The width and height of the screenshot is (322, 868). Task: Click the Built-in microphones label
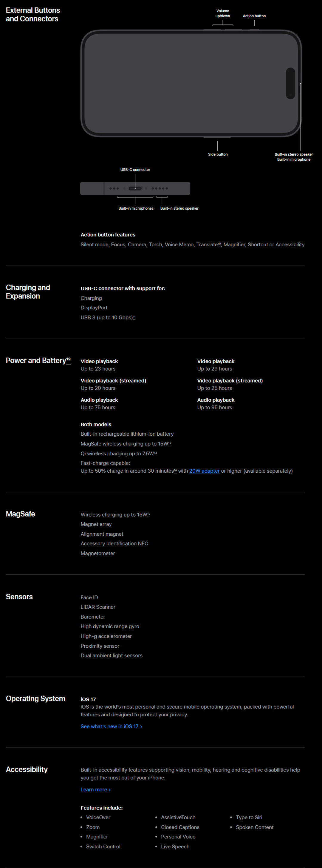tap(136, 208)
